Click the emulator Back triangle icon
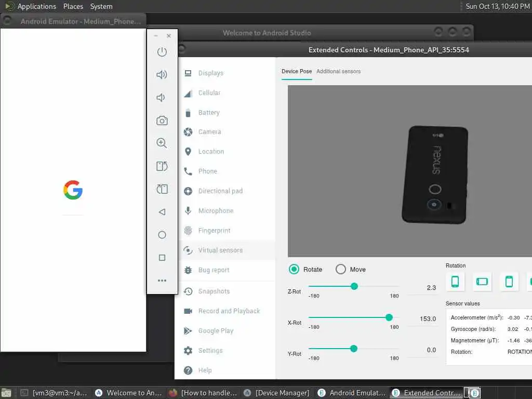Viewport: 532px width, 399px height. pyautogui.click(x=162, y=212)
